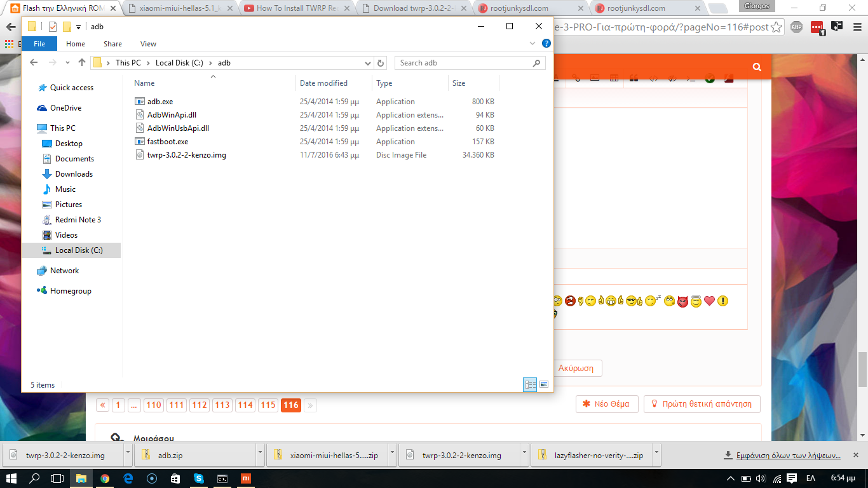Open the Mi app on the taskbar
868x488 pixels.
point(245,478)
